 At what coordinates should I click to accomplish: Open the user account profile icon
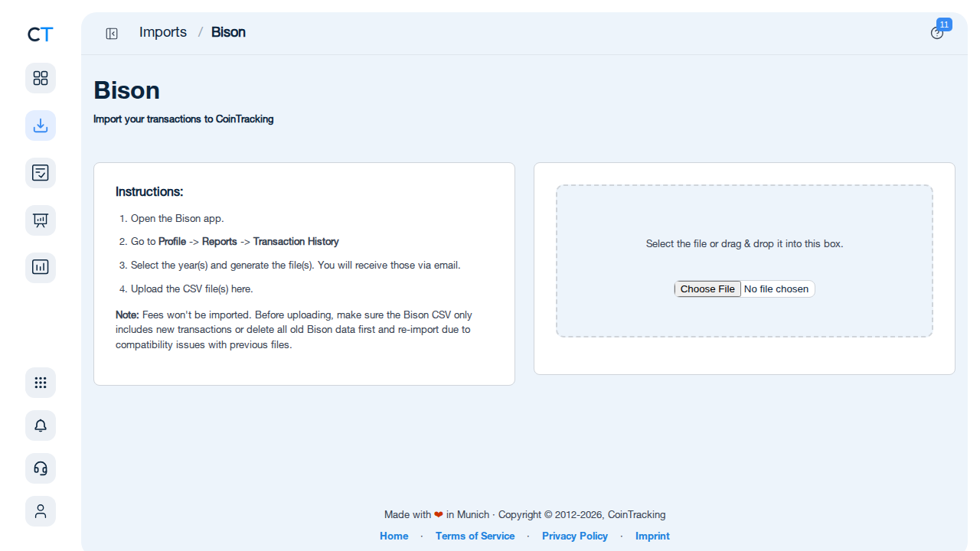pyautogui.click(x=41, y=511)
